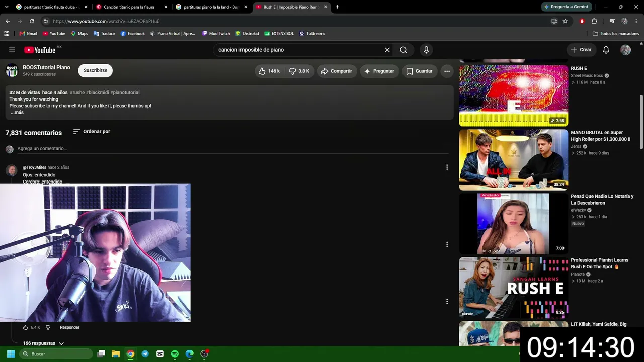Bookmark this page with the star
This screenshot has height=362, width=644.
(x=565, y=21)
